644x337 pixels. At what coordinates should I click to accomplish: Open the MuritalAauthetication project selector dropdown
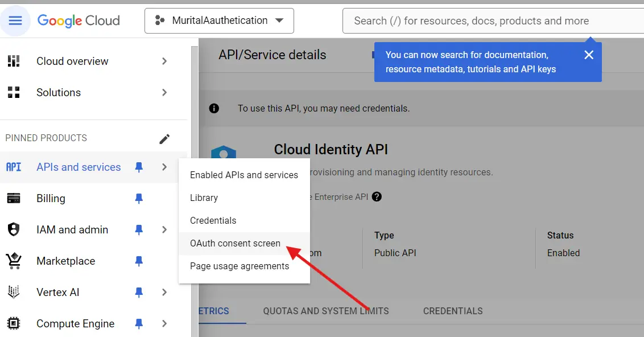pyautogui.click(x=218, y=20)
